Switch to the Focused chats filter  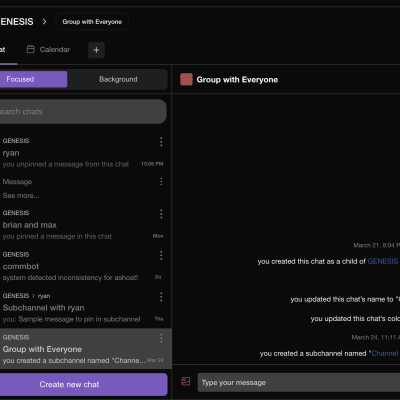pyautogui.click(x=33, y=79)
